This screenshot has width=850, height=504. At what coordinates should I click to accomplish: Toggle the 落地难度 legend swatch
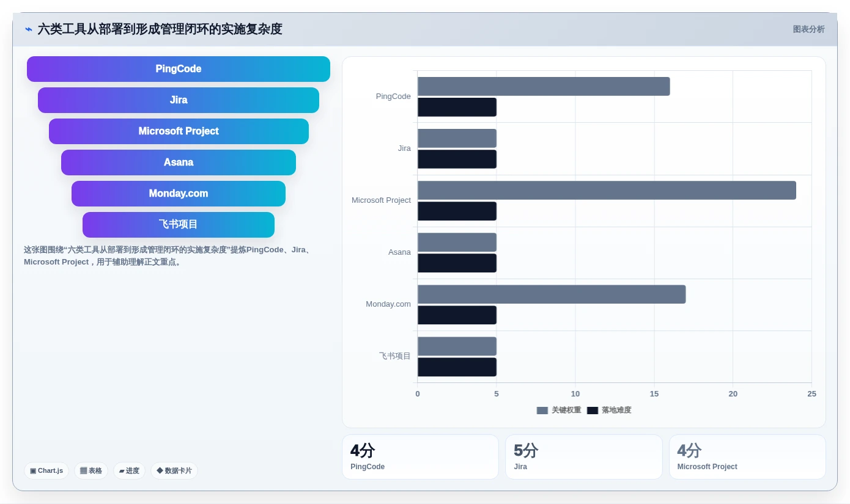point(593,411)
